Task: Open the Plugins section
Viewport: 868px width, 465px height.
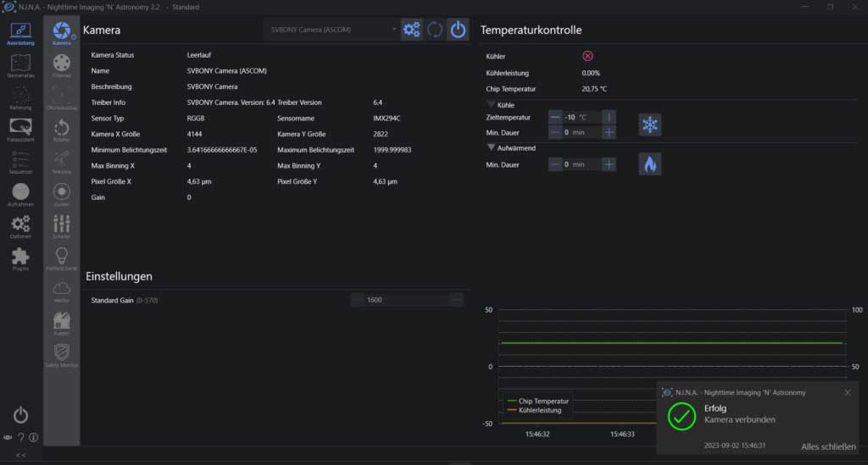Action: (x=20, y=258)
